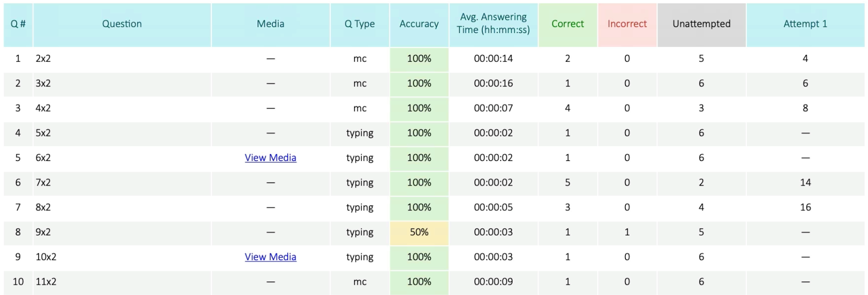Click the 00:00:16 answering time cell
868x295 pixels.
click(493, 83)
